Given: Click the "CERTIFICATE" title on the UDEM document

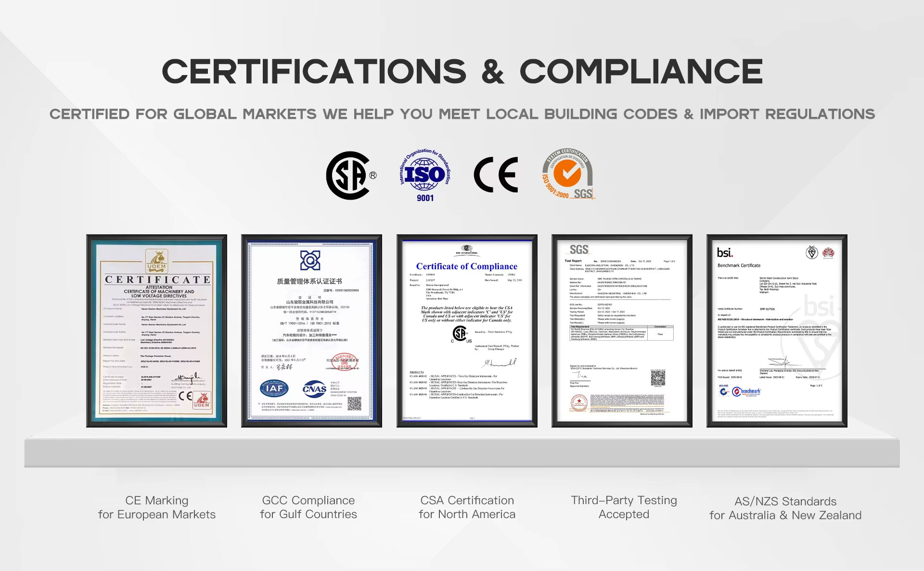Looking at the screenshot, I should click(x=157, y=279).
